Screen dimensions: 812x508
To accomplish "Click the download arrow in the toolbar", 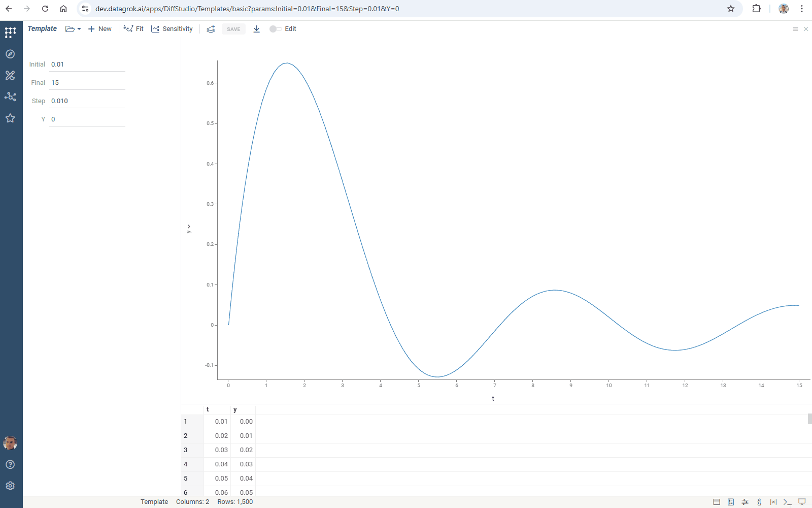I will (257, 29).
